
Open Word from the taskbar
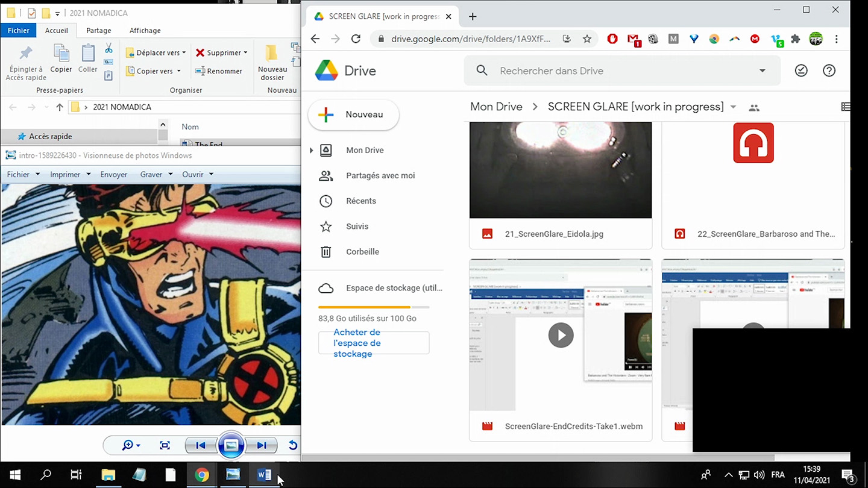[264, 475]
